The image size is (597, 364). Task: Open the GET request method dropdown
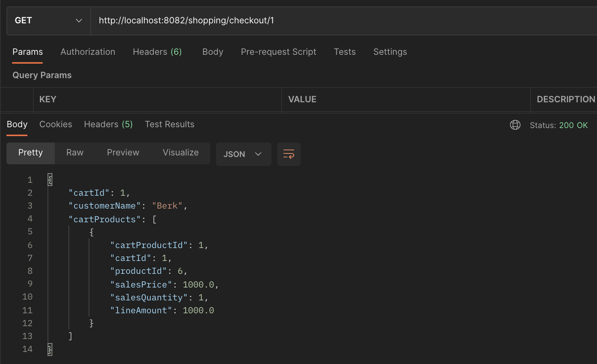[x=48, y=21]
